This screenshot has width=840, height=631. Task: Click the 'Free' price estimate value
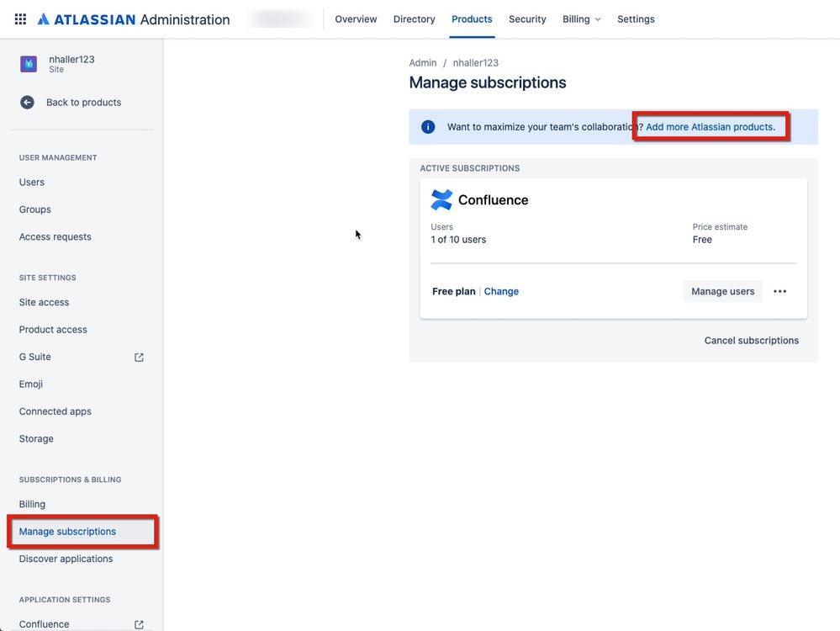click(702, 240)
